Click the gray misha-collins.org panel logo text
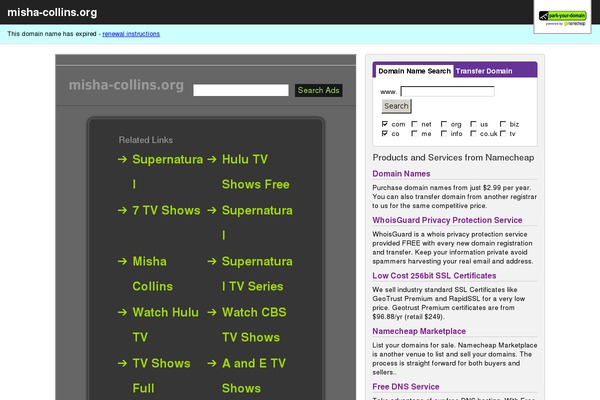Viewport: 600px width, 400px height. tap(126, 85)
